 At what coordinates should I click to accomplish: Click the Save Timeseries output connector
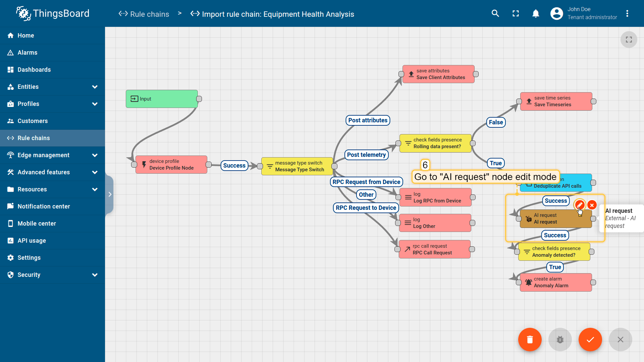click(593, 101)
